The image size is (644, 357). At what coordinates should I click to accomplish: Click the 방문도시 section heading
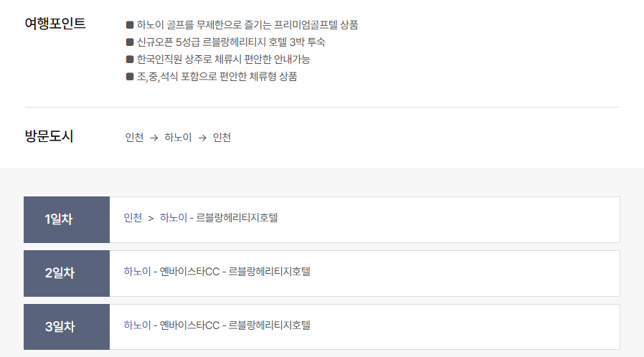coord(49,136)
